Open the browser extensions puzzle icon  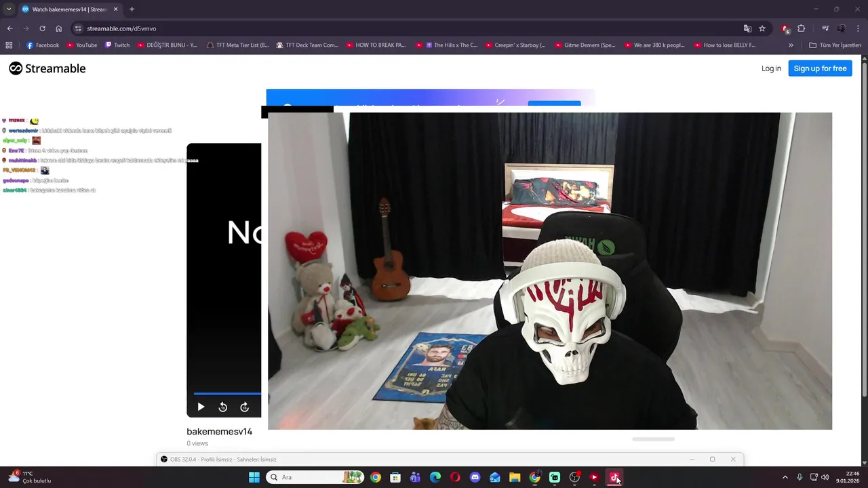(802, 28)
